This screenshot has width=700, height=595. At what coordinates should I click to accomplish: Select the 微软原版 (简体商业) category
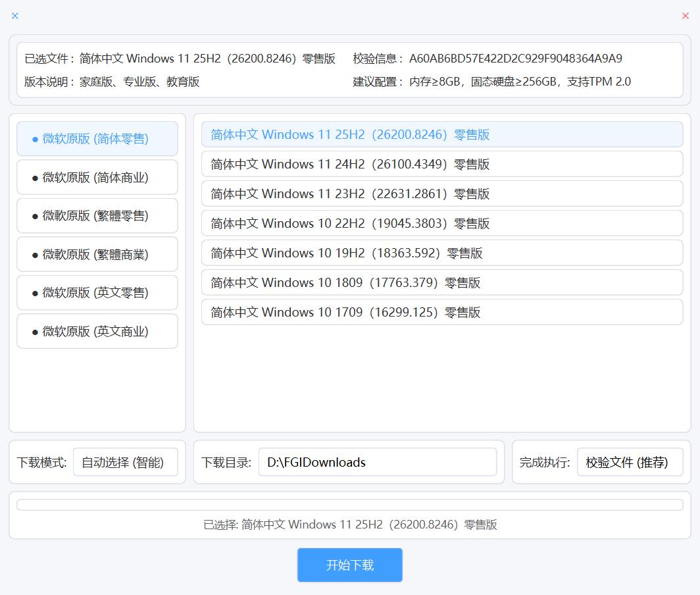[97, 177]
